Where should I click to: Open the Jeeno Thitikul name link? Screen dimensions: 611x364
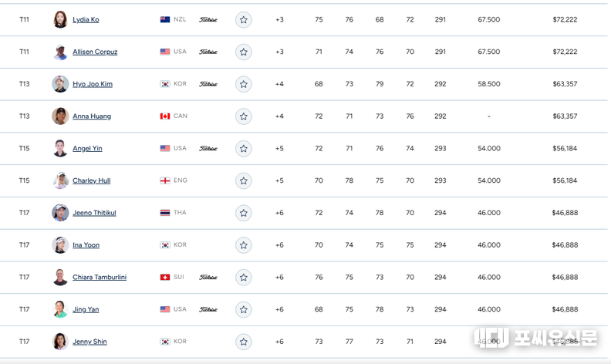(x=94, y=213)
